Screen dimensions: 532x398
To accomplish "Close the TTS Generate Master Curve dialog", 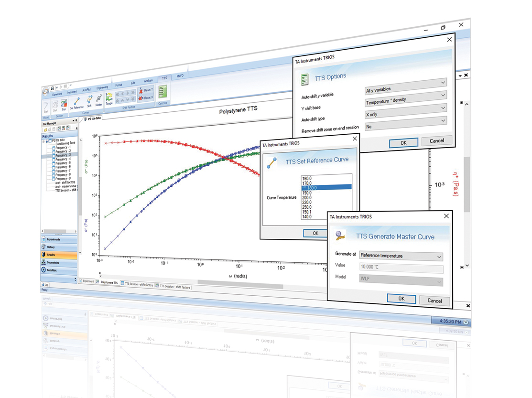I will [446, 216].
